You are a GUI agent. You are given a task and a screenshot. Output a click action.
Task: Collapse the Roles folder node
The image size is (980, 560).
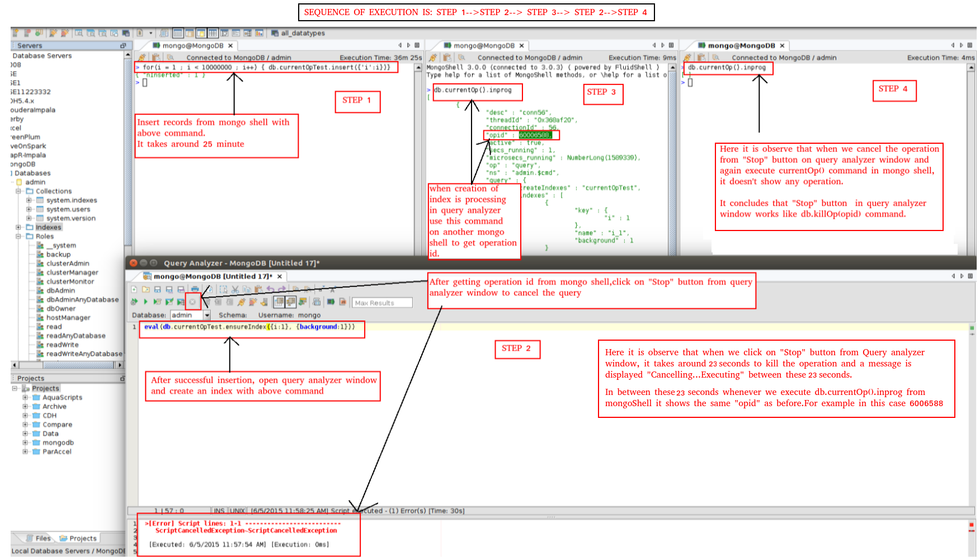[x=18, y=236]
